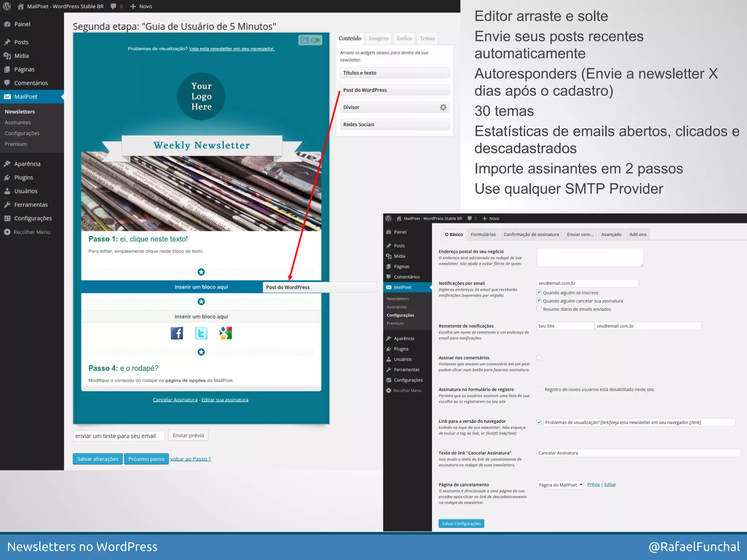Check the 'Assinar nos comentários' box
This screenshot has width=747, height=560.
(x=539, y=358)
